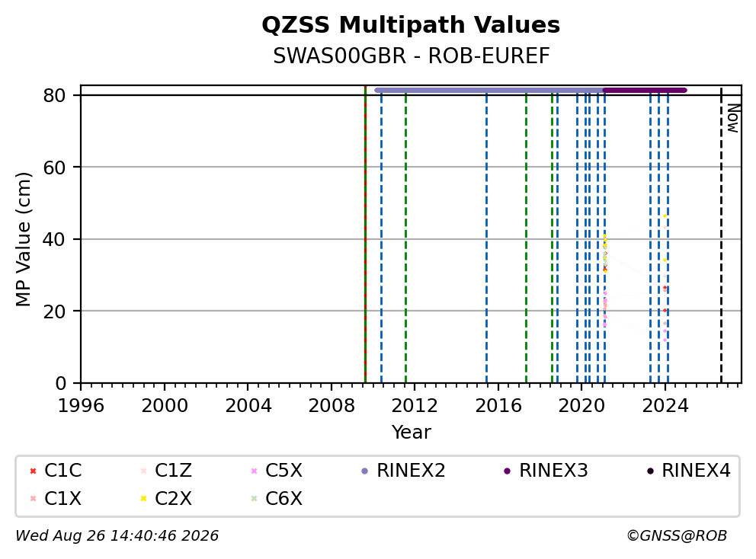Click the C1C legend entry
This screenshot has width=756, height=559.
(x=56, y=471)
